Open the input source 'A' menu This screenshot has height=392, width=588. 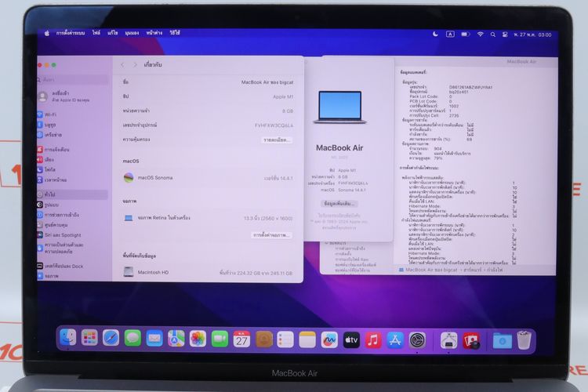coord(450,34)
